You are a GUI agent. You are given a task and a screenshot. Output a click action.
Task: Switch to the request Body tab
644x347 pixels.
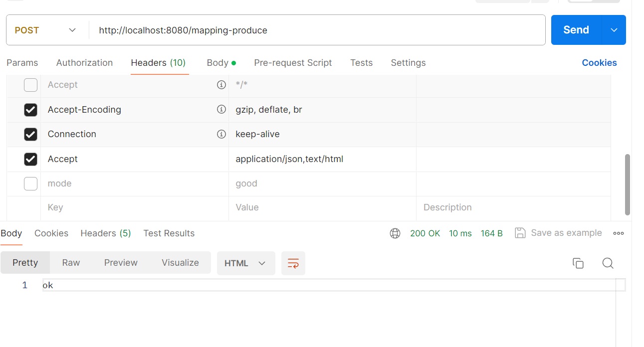pyautogui.click(x=217, y=63)
